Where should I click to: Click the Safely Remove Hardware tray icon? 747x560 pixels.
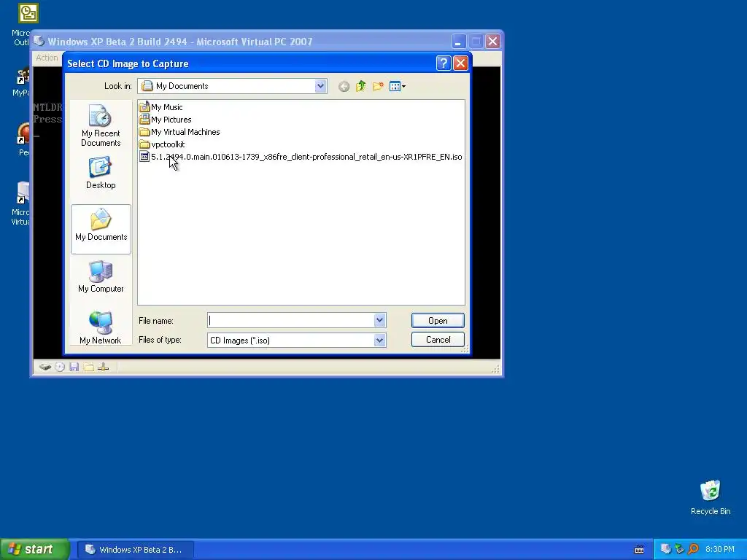coord(679,549)
